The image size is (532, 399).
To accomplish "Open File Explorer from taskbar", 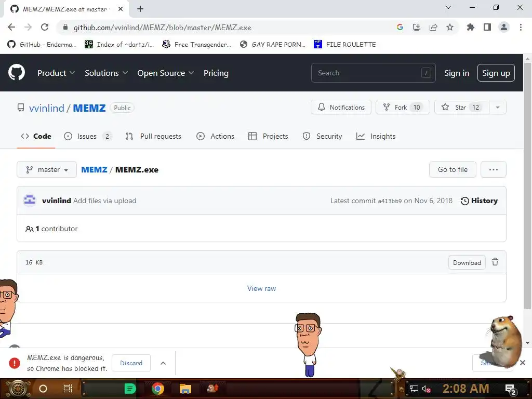I will tap(185, 389).
